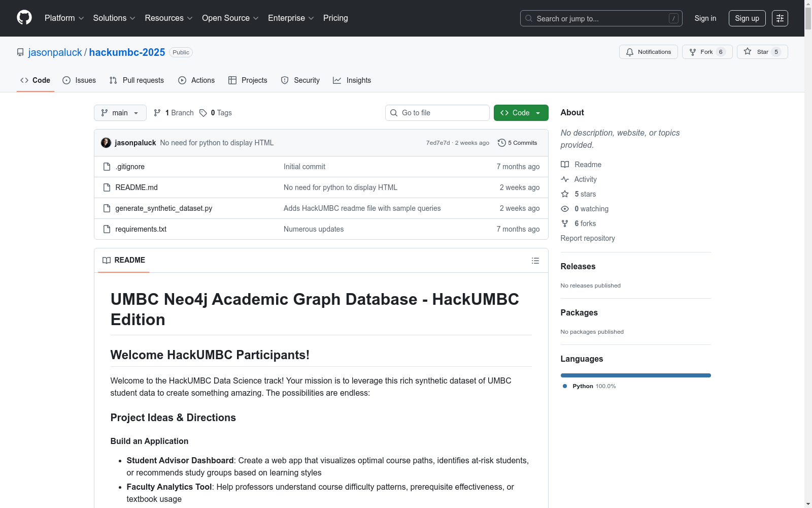Open the Actions tab
Image resolution: width=812 pixels, height=508 pixels.
coord(196,80)
